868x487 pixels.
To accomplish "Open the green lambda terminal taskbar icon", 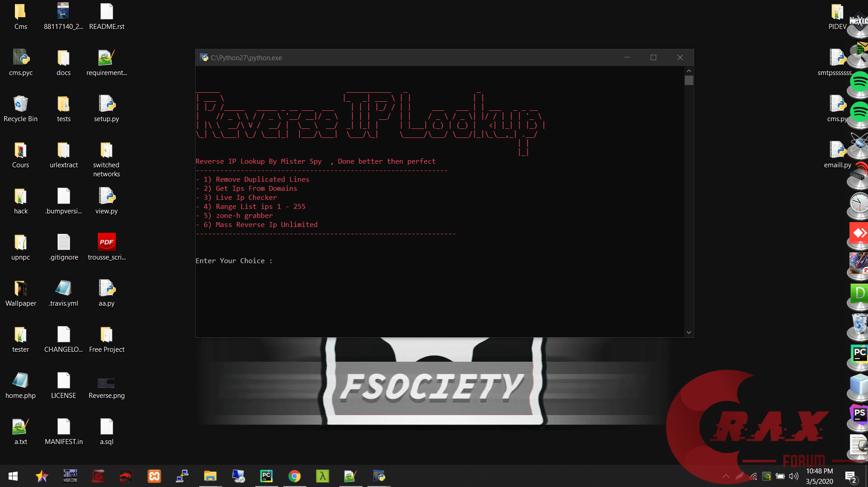I will click(x=322, y=476).
